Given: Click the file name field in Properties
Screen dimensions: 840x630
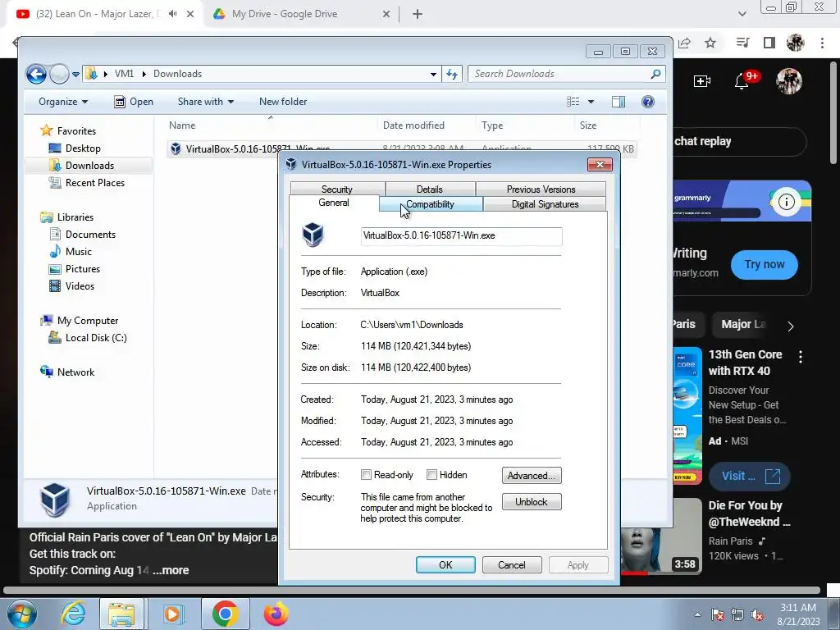Looking at the screenshot, I should pos(461,235).
